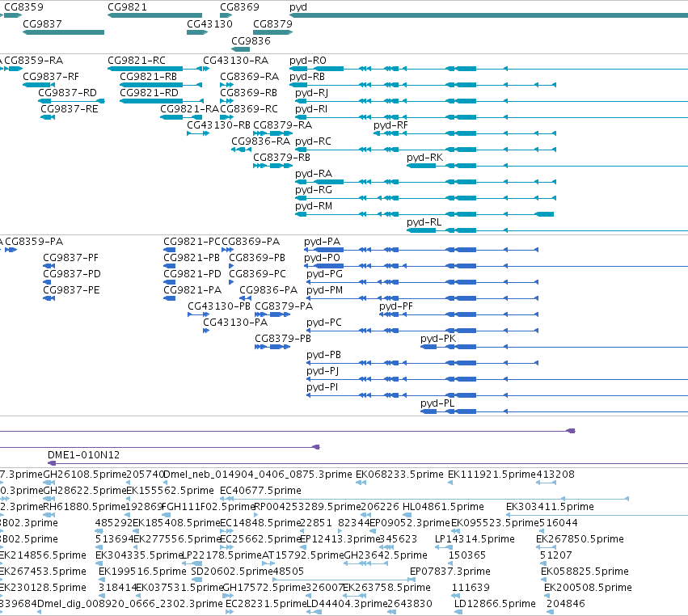The width and height of the screenshot is (688, 616).
Task: Click protein pyd-PO label
Action: [x=322, y=258]
